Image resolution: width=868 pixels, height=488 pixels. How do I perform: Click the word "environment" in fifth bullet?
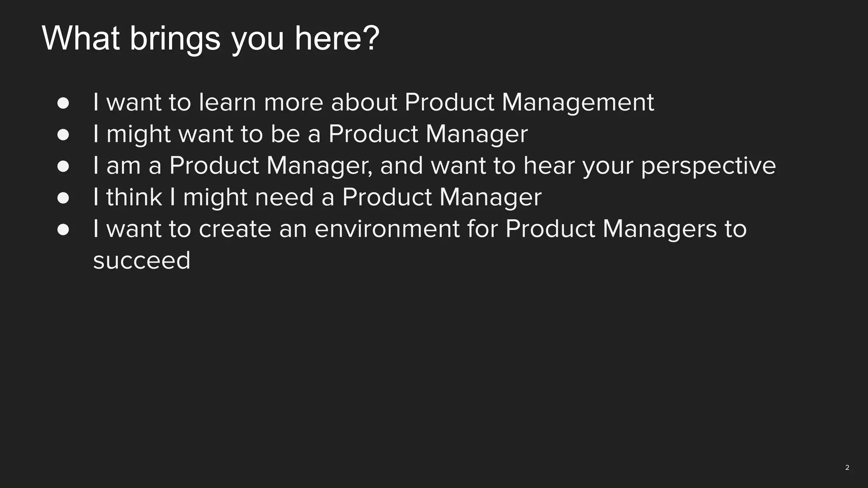pyautogui.click(x=387, y=229)
